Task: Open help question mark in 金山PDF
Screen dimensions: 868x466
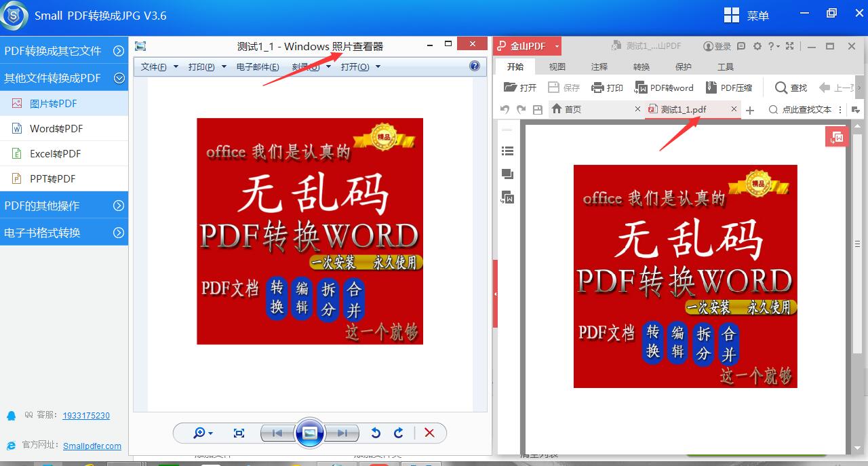Action: (x=773, y=46)
